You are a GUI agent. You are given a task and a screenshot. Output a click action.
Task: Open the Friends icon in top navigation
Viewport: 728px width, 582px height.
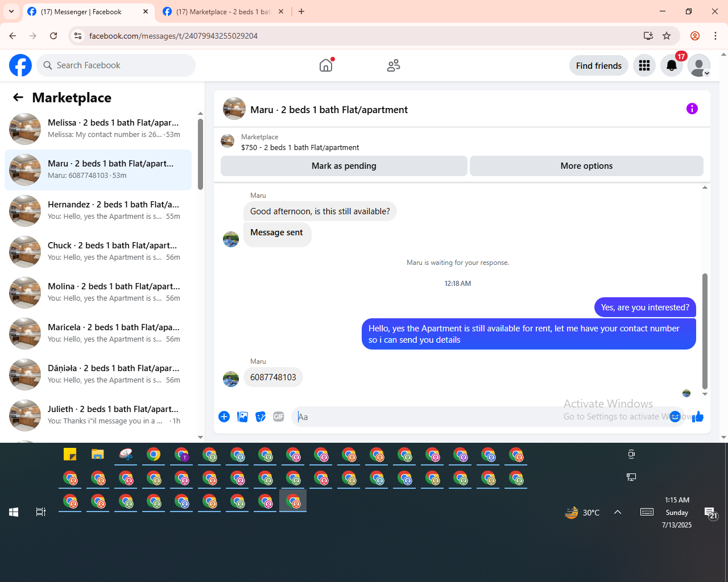click(x=394, y=65)
